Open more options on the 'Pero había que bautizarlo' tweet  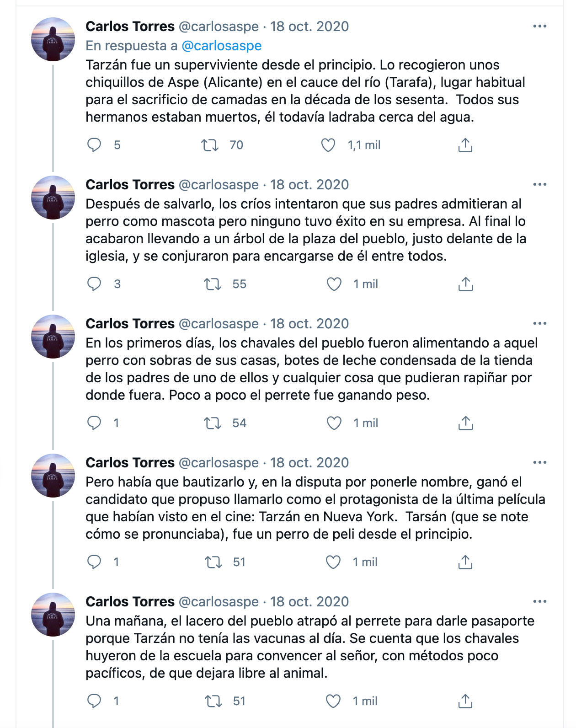540,462
